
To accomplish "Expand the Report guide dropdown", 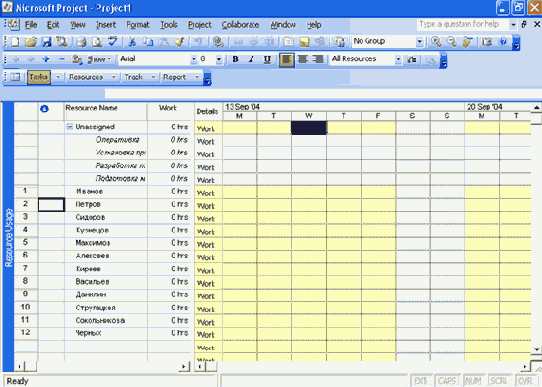I will (x=197, y=77).
